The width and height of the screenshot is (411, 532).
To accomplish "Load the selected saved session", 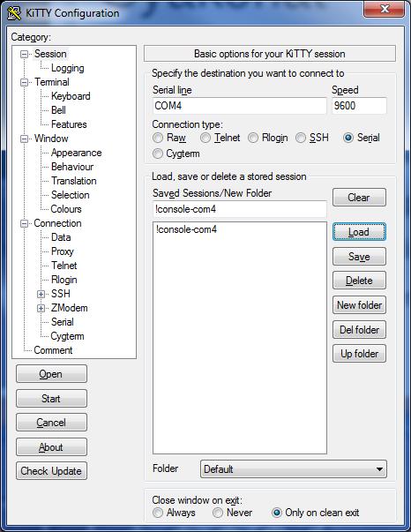I will [359, 232].
